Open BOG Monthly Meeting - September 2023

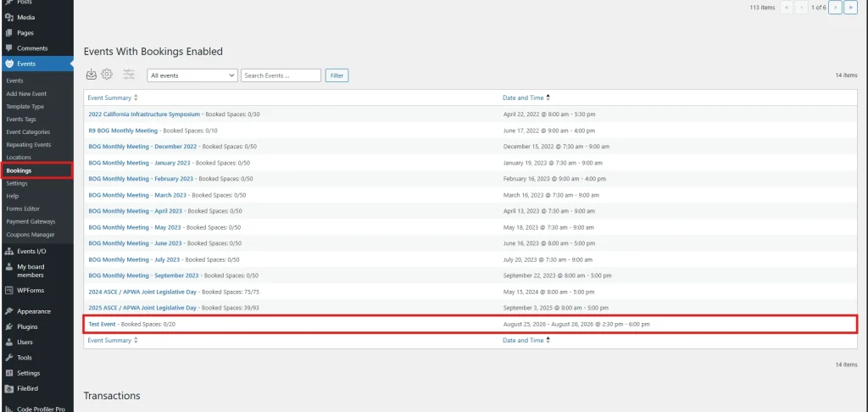[x=143, y=276]
